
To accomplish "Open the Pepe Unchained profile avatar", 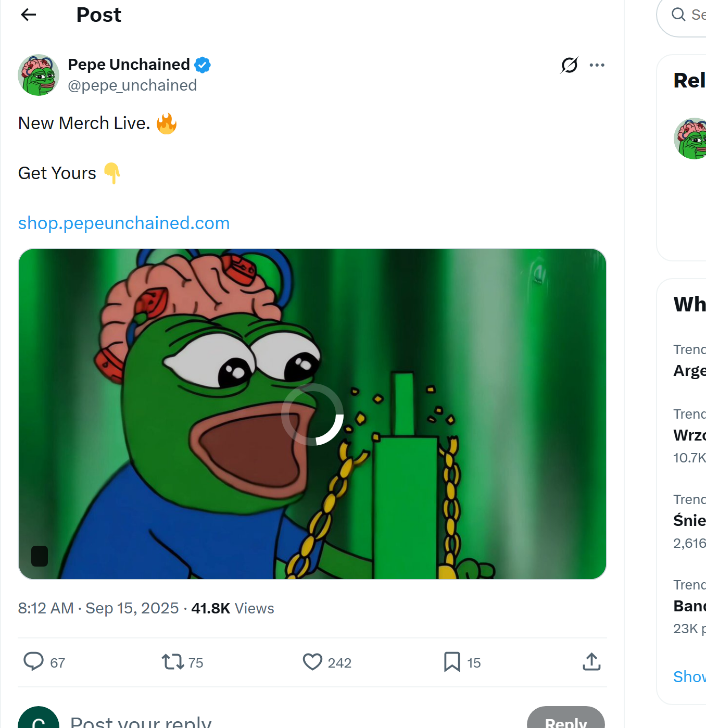I will point(39,75).
